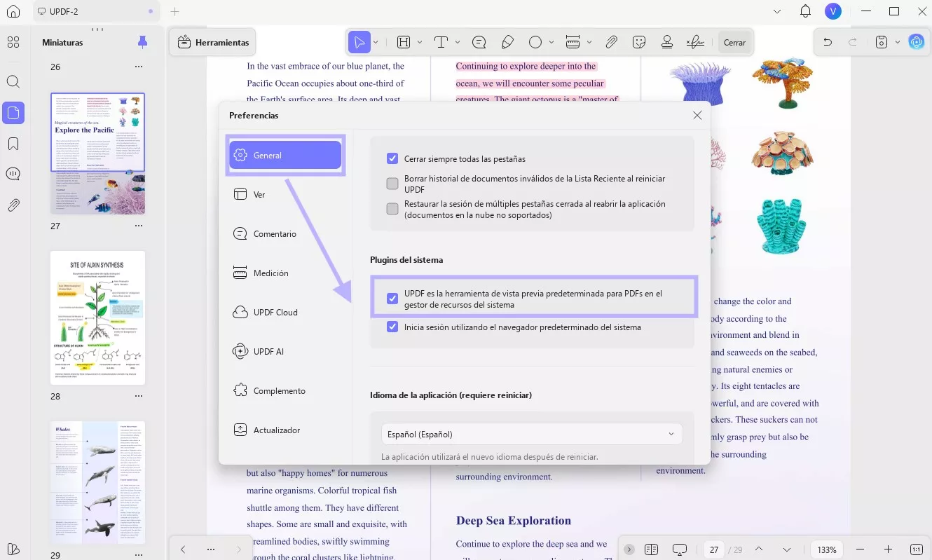Click the Cerrar toolbar button
This screenshot has width=932, height=560.
coord(734,43)
